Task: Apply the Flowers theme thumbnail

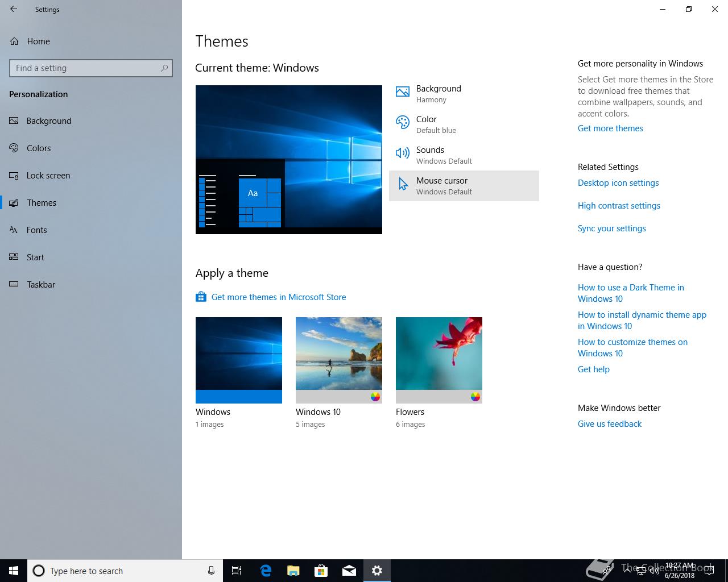Action: 439,360
